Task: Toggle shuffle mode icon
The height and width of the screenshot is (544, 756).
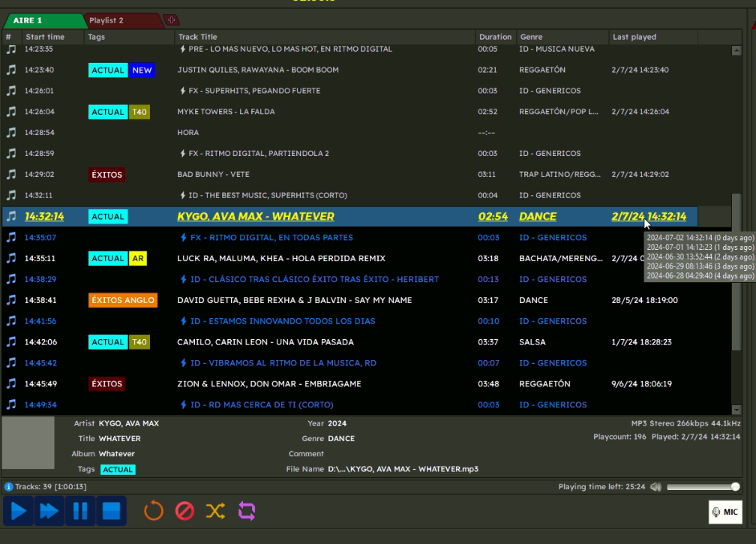Action: coord(215,511)
